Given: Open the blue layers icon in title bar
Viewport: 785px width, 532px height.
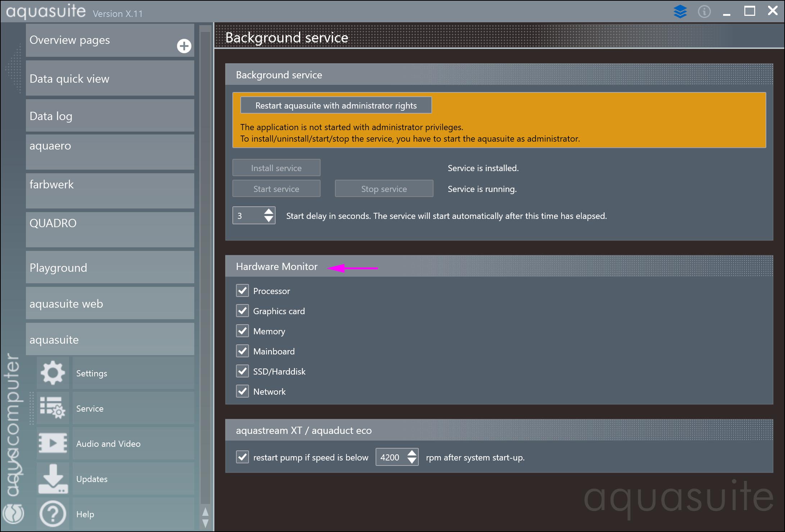Looking at the screenshot, I should (680, 12).
